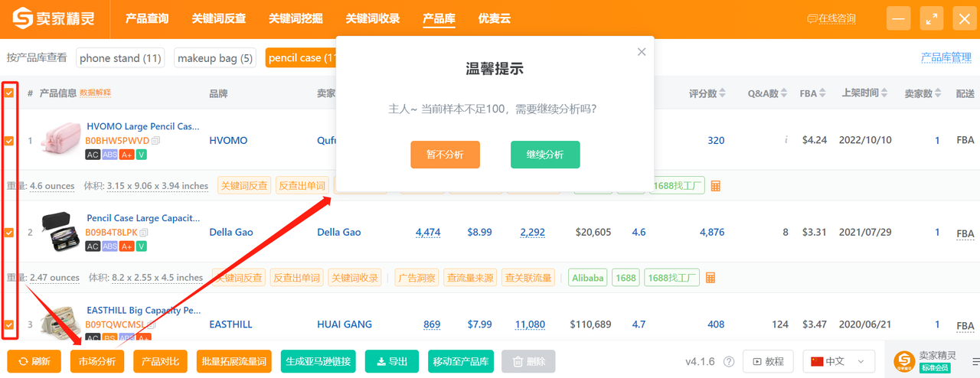
Task: Click the help question mark beside v4.1.6
Action: [729, 361]
